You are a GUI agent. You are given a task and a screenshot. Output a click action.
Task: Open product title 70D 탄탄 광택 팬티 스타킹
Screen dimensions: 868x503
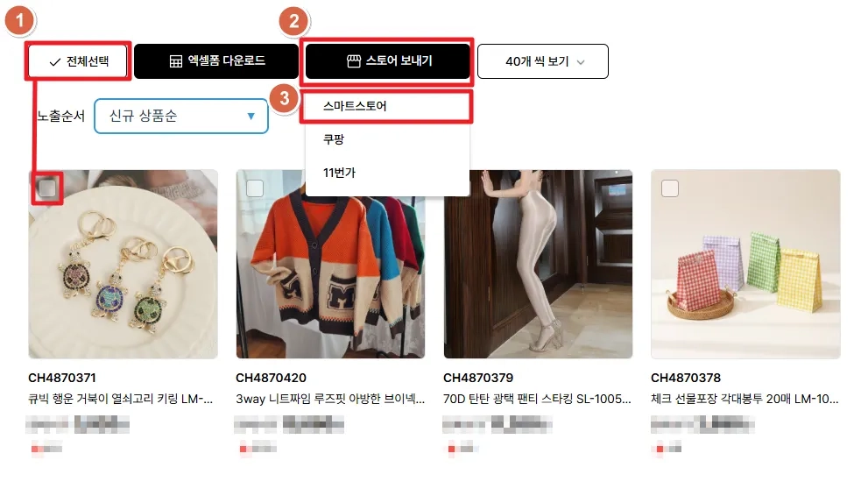tap(537, 399)
